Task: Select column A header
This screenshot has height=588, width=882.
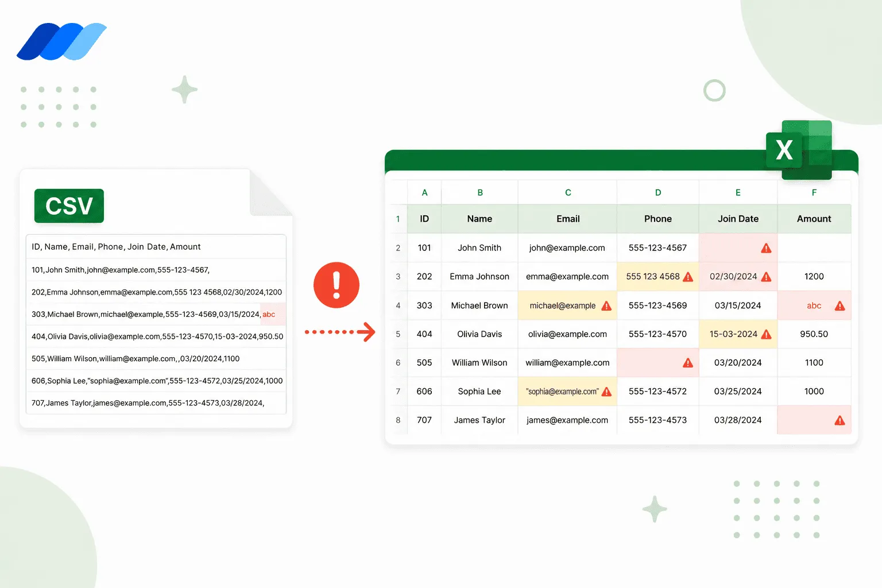Action: click(x=424, y=192)
